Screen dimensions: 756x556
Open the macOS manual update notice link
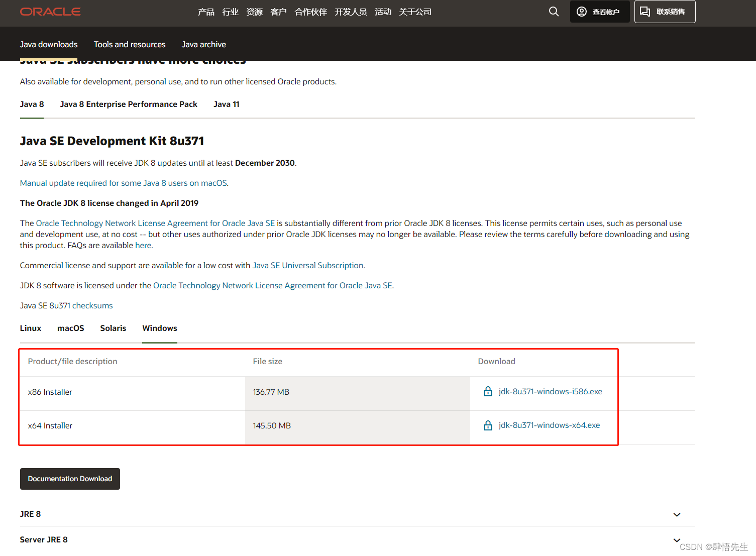click(x=124, y=183)
